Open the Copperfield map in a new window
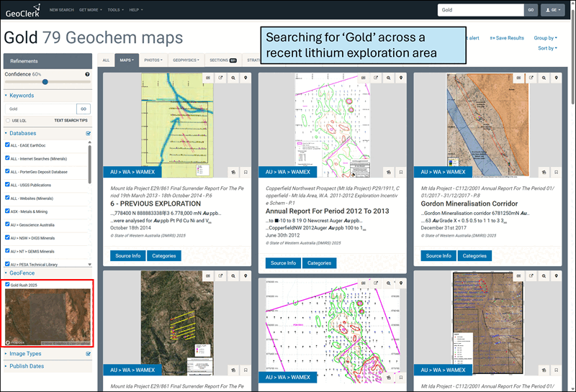576x392 pixels. coord(376,77)
